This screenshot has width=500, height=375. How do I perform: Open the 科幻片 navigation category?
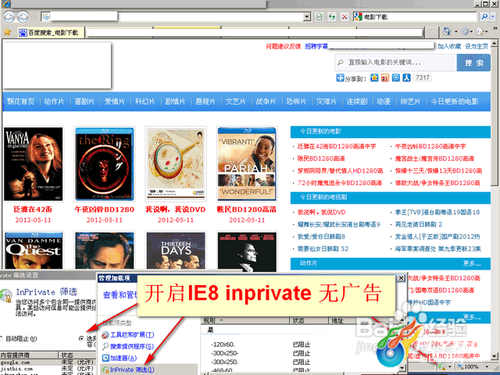click(x=145, y=101)
